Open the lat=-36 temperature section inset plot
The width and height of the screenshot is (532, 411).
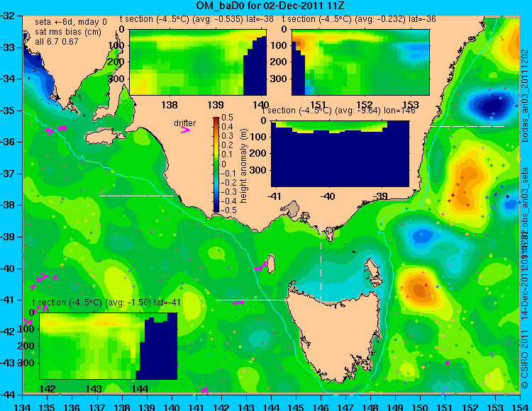360,62
